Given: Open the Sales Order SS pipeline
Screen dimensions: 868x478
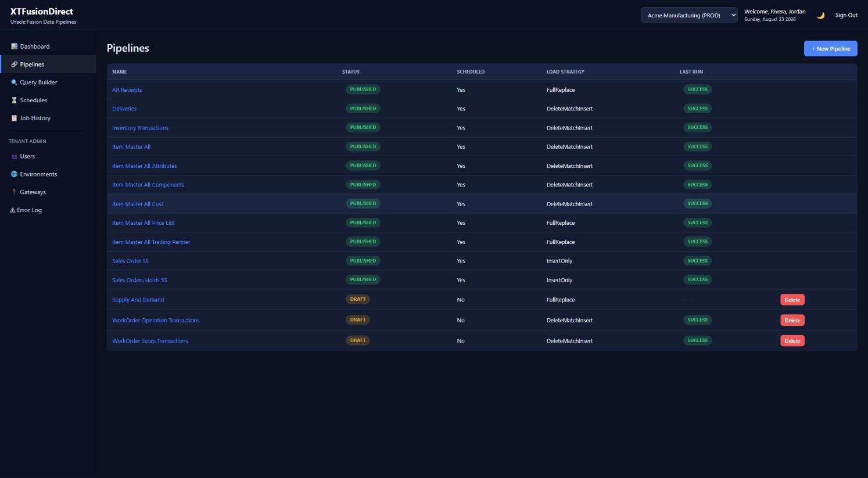Looking at the screenshot, I should click(x=130, y=261).
